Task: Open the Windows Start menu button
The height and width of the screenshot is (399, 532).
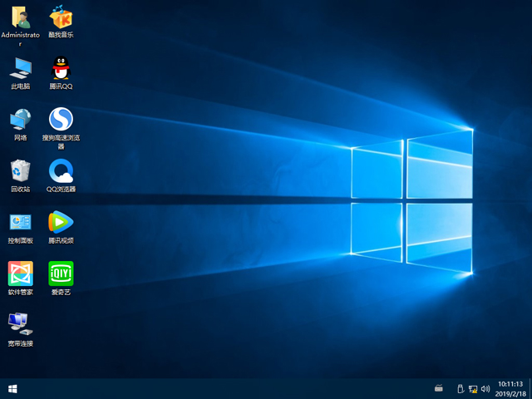Action: click(12, 388)
